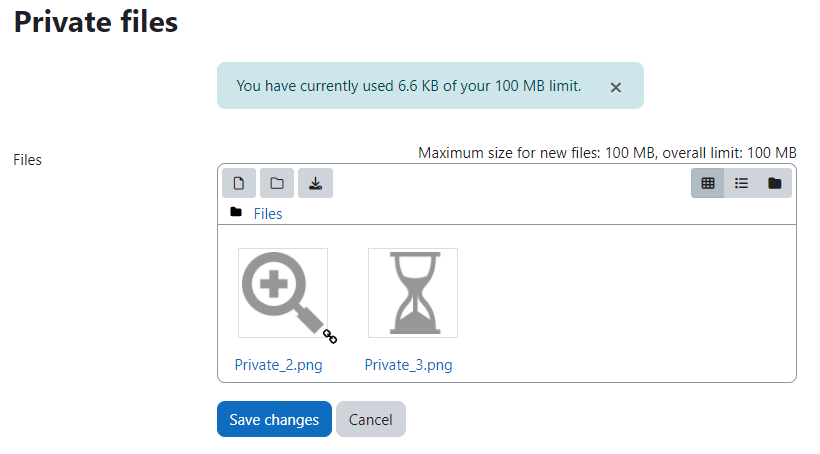The height and width of the screenshot is (454, 820).
Task: Select the hourglass thumbnail of Private_3.png
Action: 413,293
